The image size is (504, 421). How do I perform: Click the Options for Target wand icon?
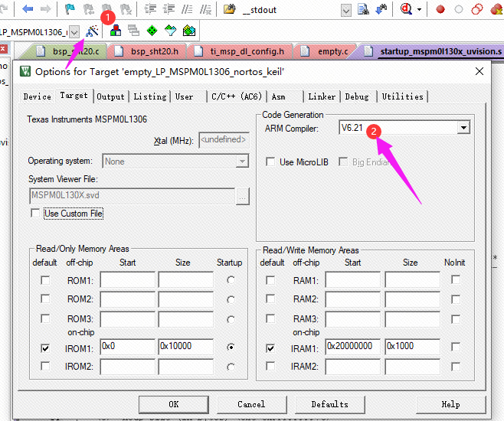pyautogui.click(x=92, y=31)
